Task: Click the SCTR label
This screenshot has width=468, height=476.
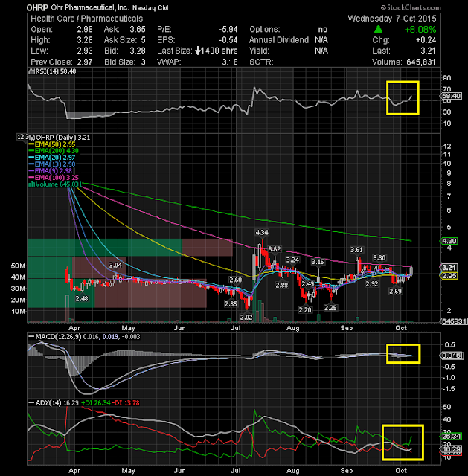Action: (x=261, y=62)
